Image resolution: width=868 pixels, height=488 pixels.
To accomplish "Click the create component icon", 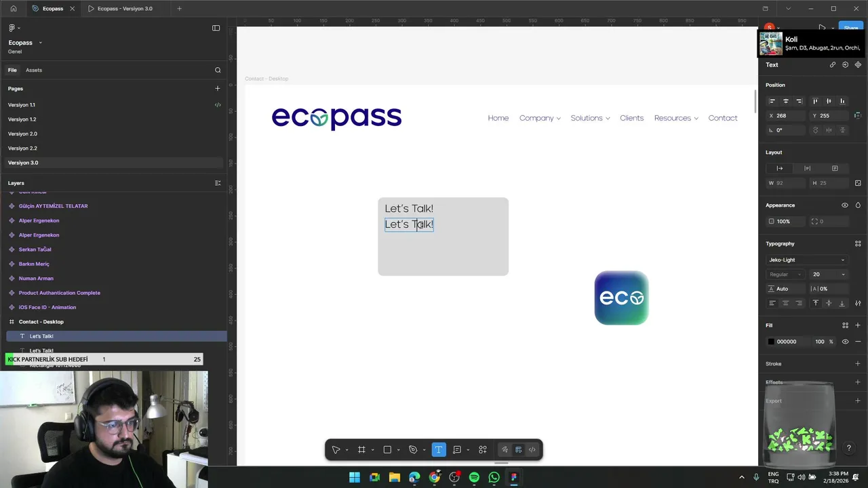I will point(858,64).
